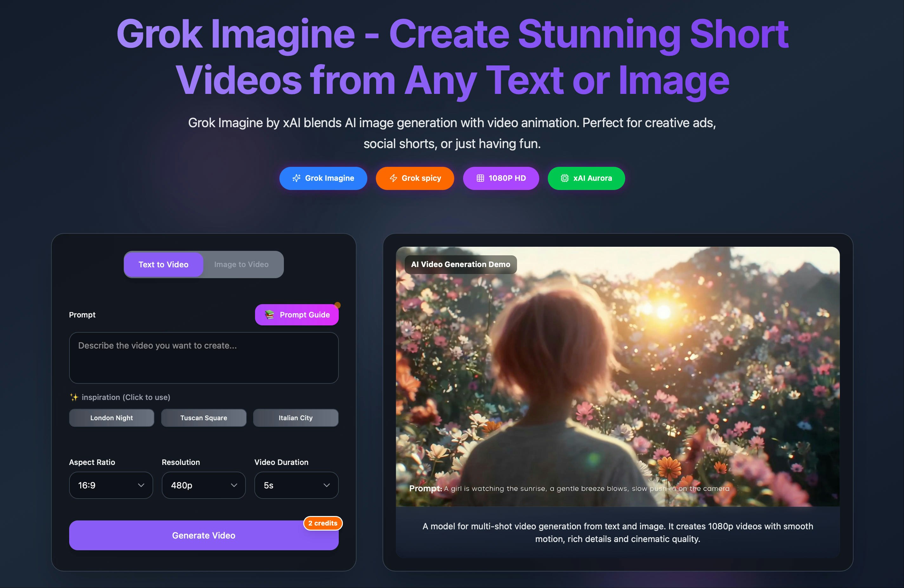Click the demo prompt caption text
904x588 pixels.
tap(569, 488)
